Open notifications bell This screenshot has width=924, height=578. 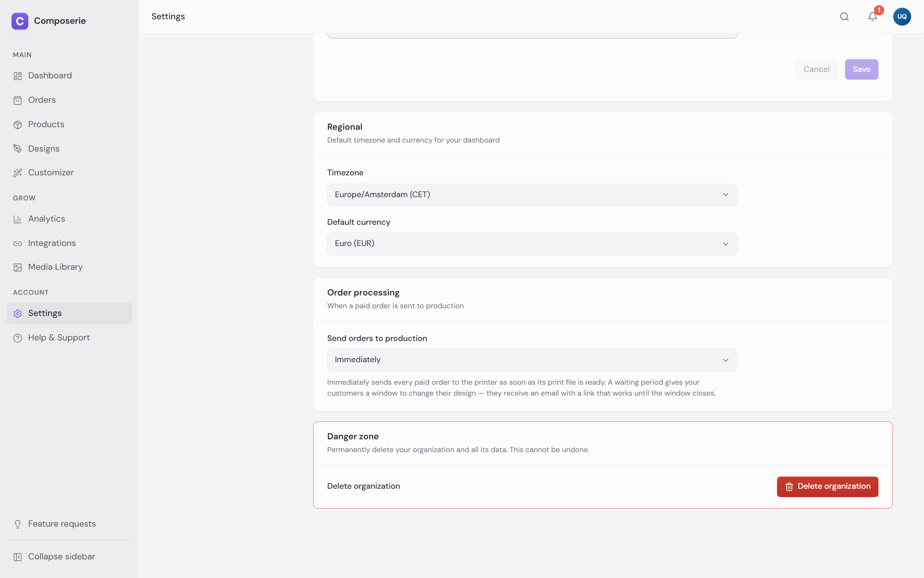coord(872,16)
